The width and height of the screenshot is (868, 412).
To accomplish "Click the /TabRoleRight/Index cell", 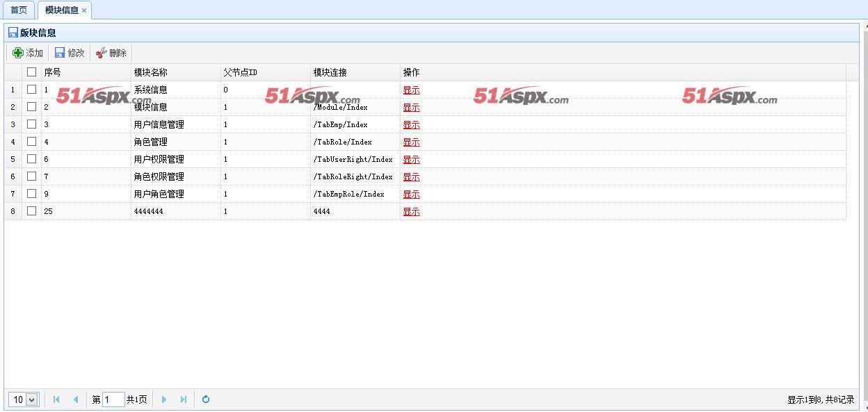I will [x=355, y=176].
